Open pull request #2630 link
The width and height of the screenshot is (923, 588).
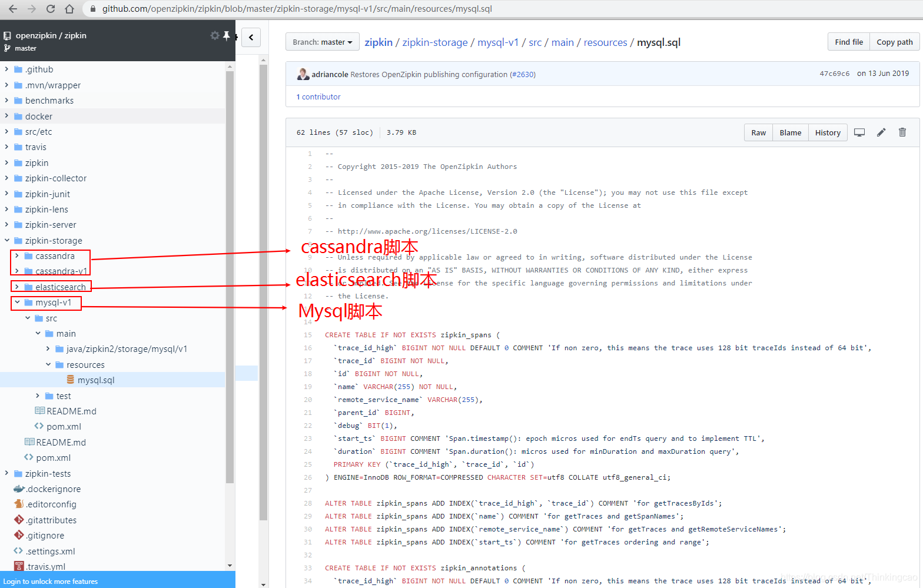(523, 74)
